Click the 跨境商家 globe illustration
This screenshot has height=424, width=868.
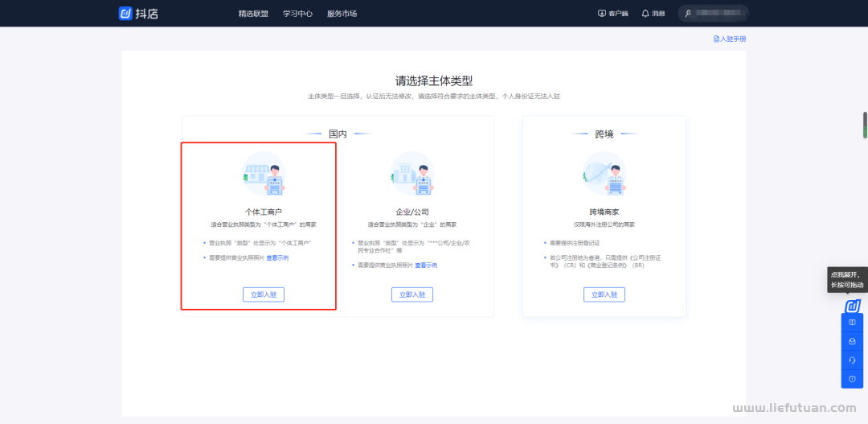(604, 174)
